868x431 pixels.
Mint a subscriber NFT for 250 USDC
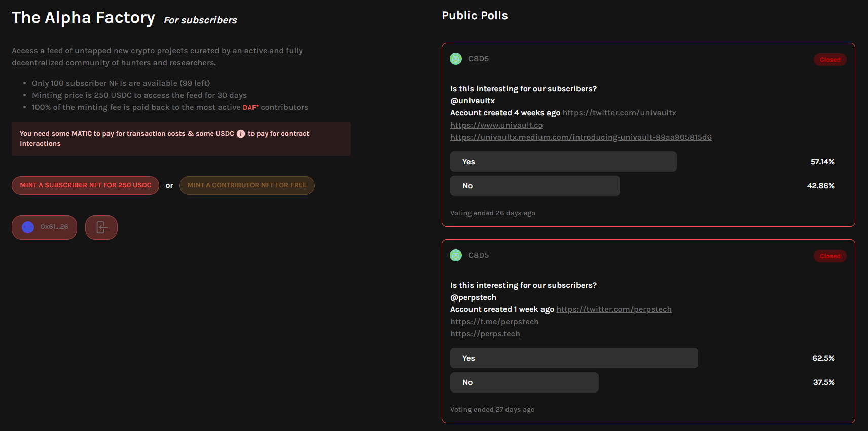click(x=85, y=185)
